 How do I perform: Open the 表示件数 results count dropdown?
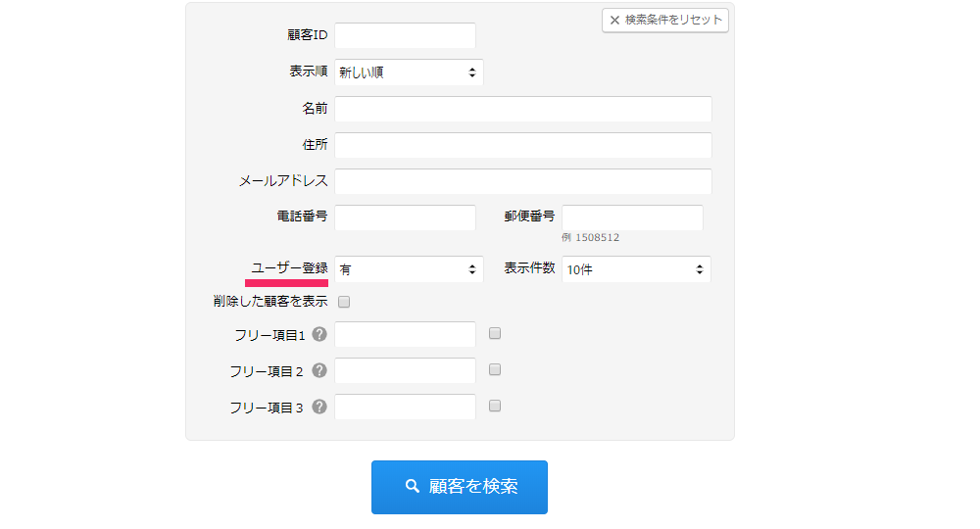(636, 269)
